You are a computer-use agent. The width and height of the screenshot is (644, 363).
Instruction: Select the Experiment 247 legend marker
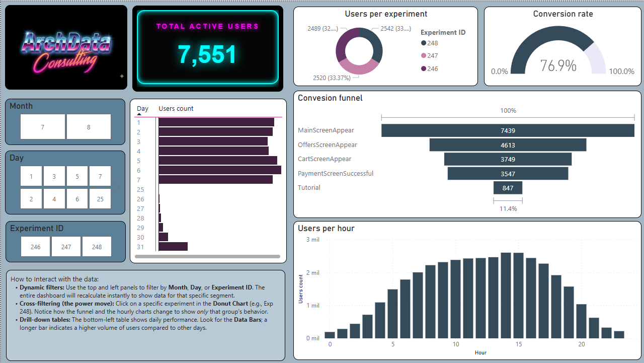point(424,56)
